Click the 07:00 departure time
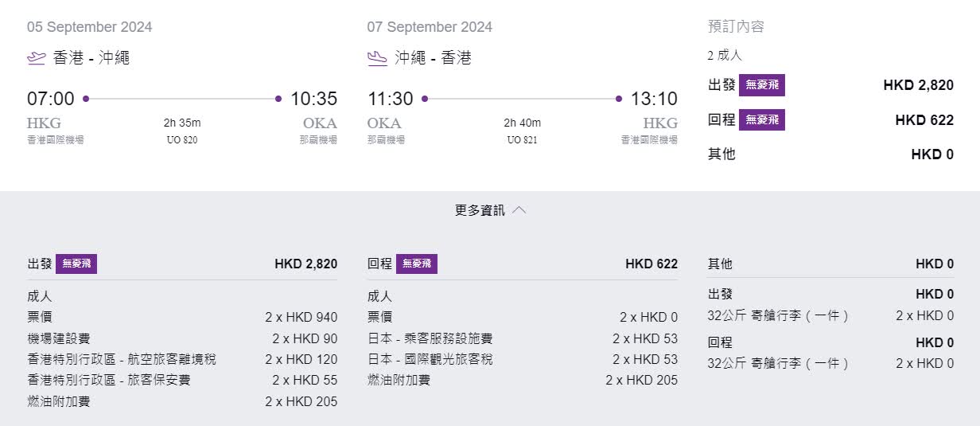Image resolution: width=980 pixels, height=426 pixels. pos(51,99)
